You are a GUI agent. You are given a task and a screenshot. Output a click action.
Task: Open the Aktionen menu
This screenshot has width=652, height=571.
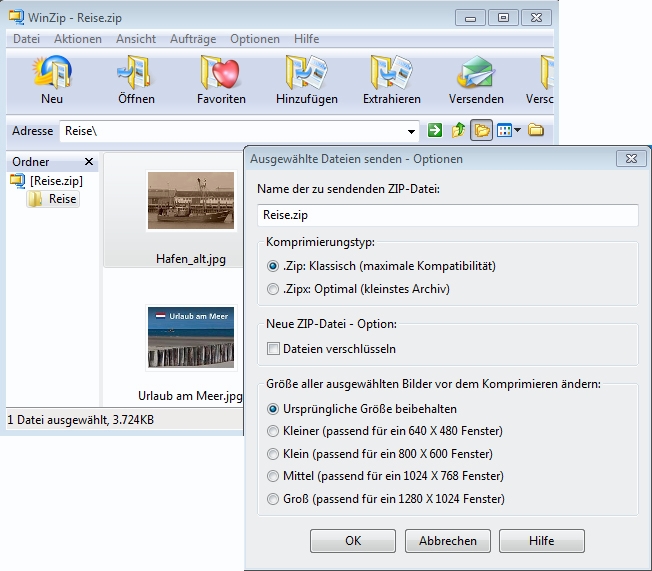click(78, 38)
